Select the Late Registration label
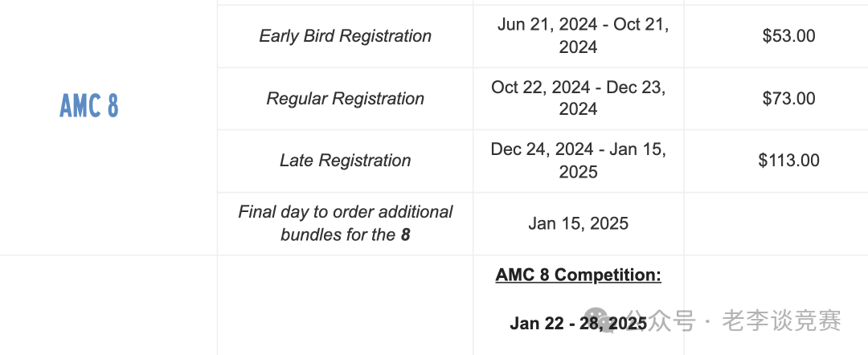Image resolution: width=868 pixels, height=355 pixels. tap(345, 161)
